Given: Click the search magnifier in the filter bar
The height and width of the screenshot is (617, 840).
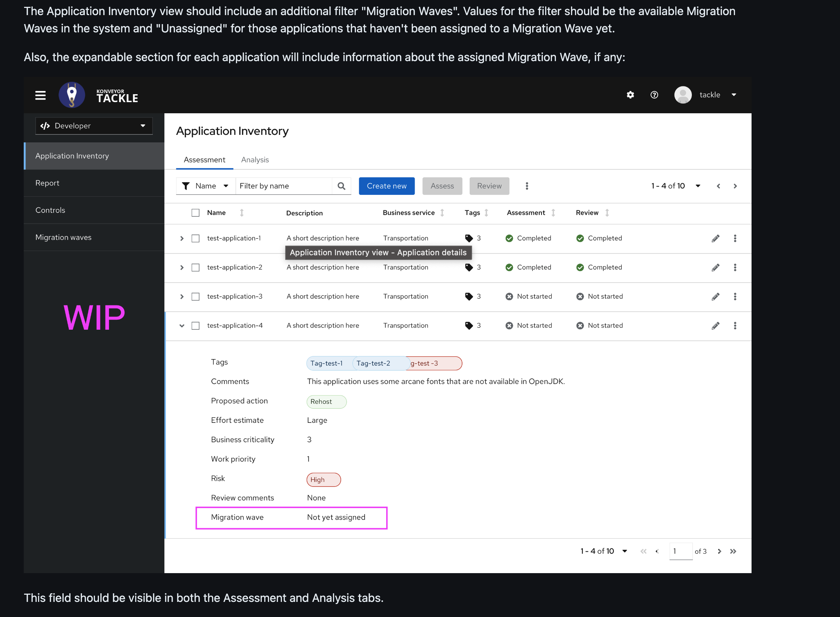Looking at the screenshot, I should pos(341,186).
